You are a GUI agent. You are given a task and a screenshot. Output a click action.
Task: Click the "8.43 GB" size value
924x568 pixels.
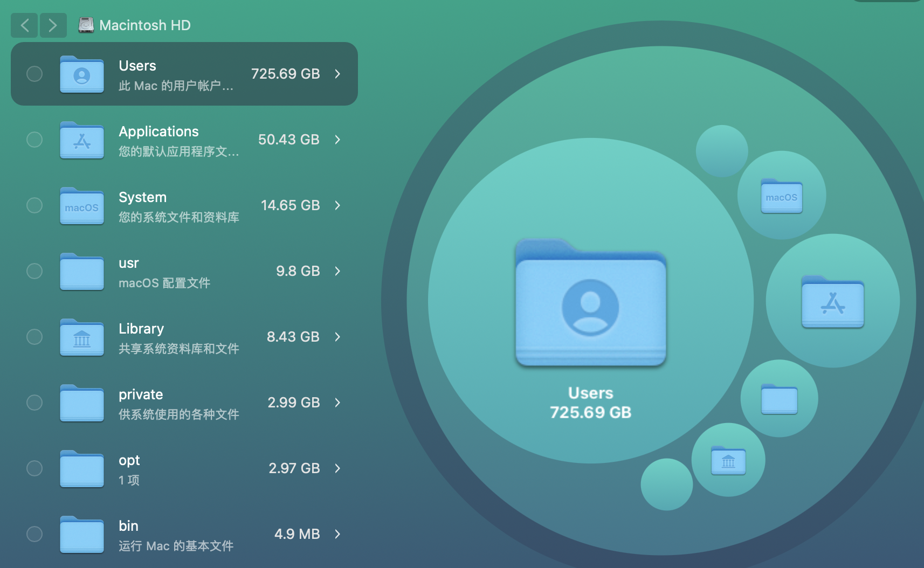293,337
